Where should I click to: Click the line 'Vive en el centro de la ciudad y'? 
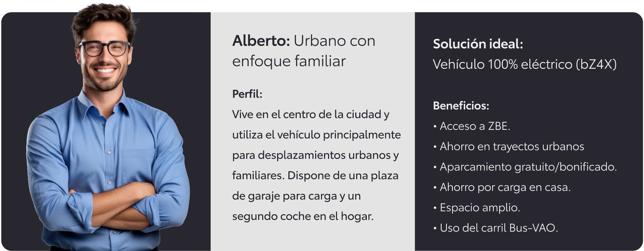311,115
